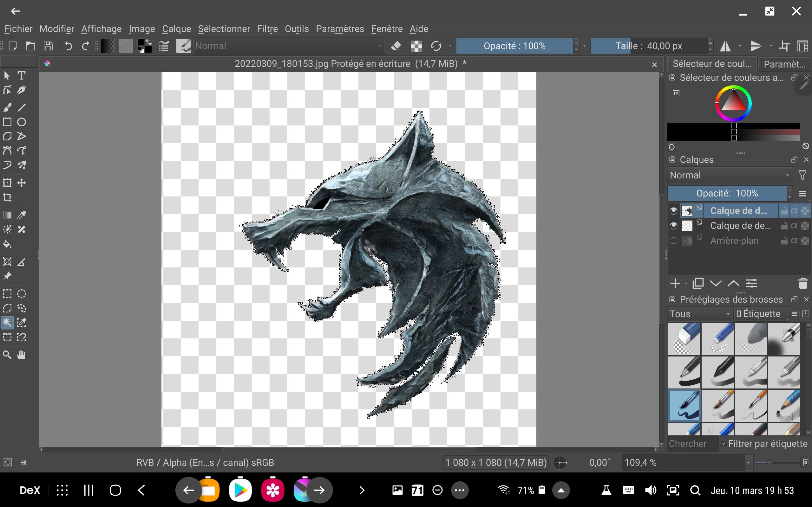
Task: Add a new layer with the plus icon
Action: coord(675,283)
